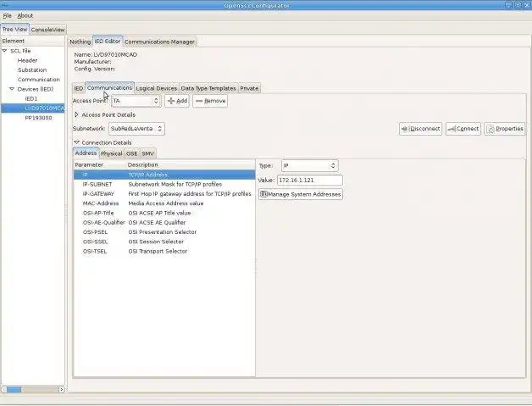
Task: Open the Access Point TA dropdown
Action: pos(136,101)
